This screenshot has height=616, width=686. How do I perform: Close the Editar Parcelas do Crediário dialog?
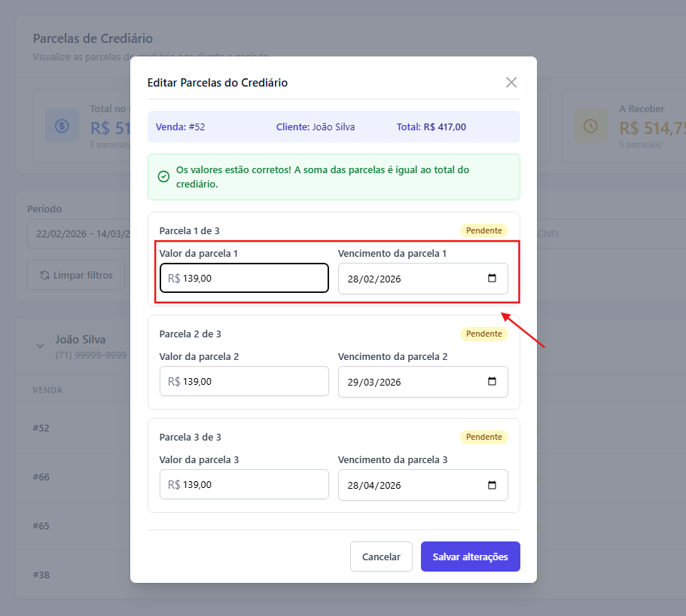(511, 82)
